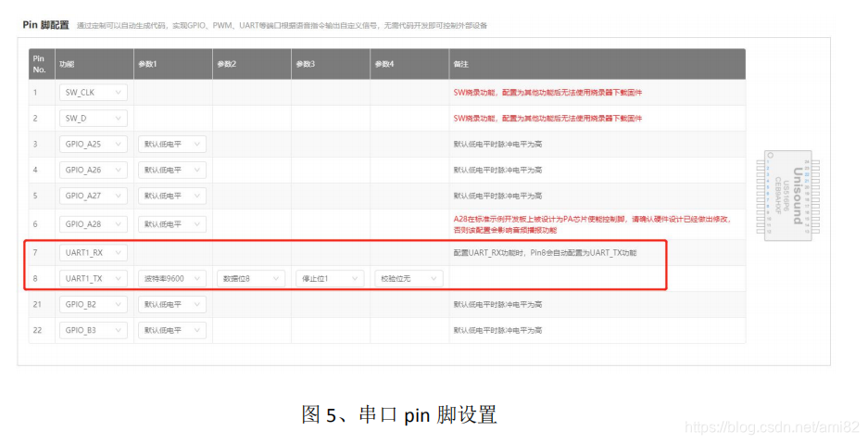Viewport: 868px width, 444px height.
Task: Click the pin 3 pulse level note
Action: click(497, 144)
